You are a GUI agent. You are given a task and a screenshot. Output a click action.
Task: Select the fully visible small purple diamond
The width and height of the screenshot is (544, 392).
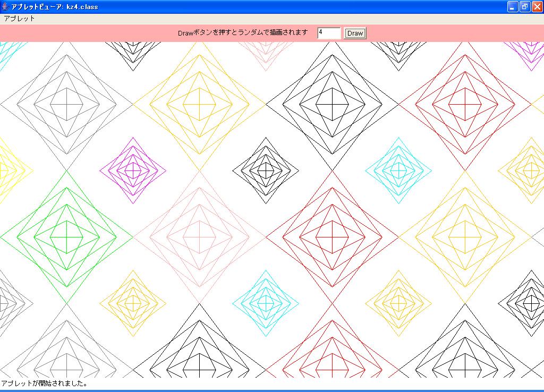[x=133, y=171]
